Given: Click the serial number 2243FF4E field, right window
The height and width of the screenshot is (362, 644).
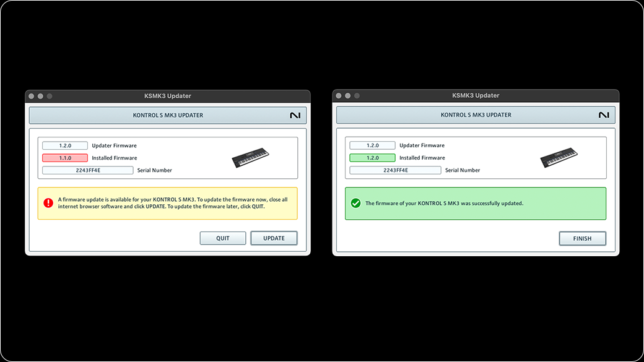Looking at the screenshot, I should 396,170.
